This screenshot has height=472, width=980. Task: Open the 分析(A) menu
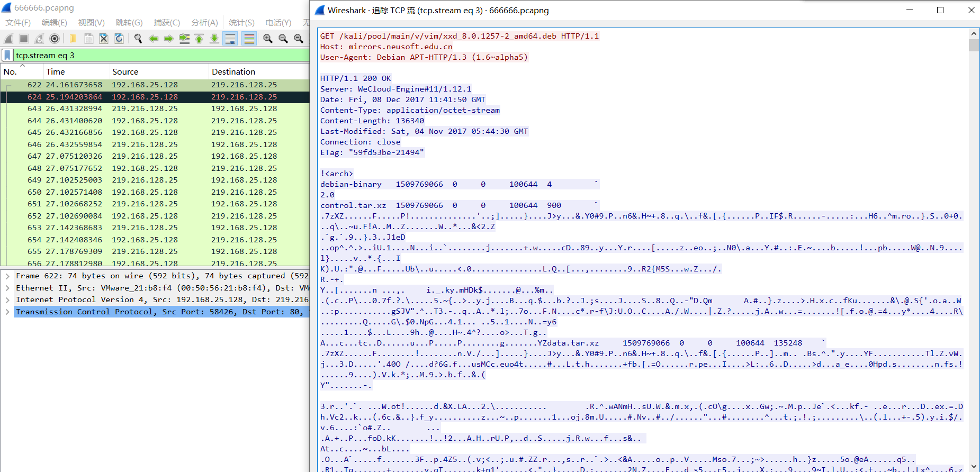[x=204, y=23]
